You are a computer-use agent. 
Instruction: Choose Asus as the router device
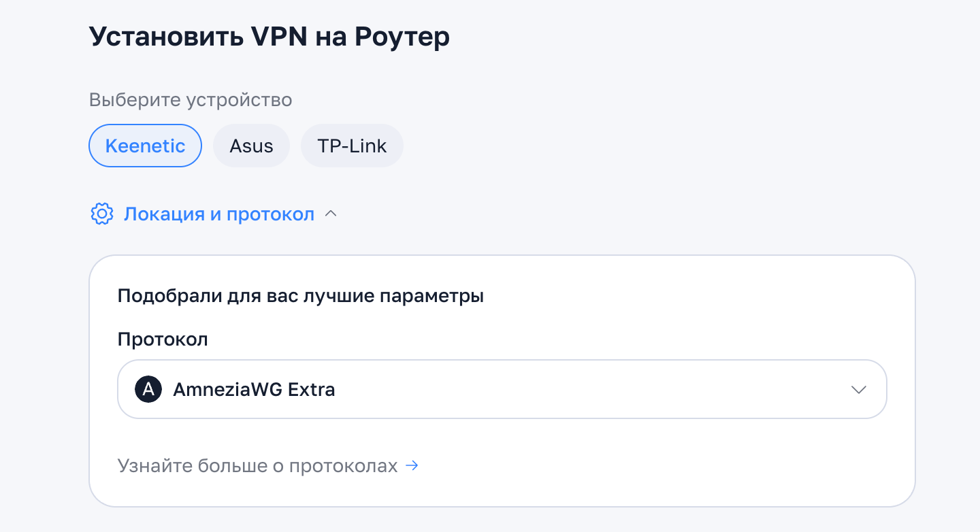pyautogui.click(x=252, y=146)
